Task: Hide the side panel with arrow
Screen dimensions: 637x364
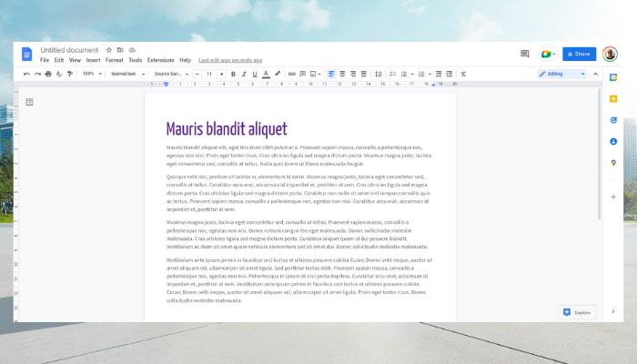Action: coord(613,311)
